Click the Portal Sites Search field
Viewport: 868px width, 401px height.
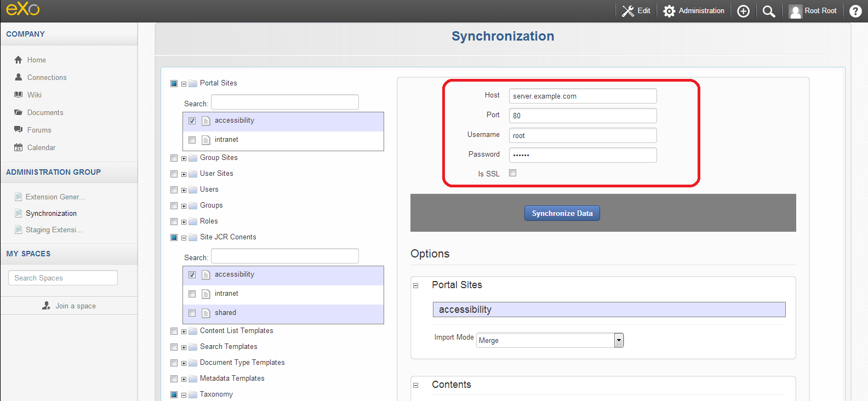pyautogui.click(x=285, y=102)
